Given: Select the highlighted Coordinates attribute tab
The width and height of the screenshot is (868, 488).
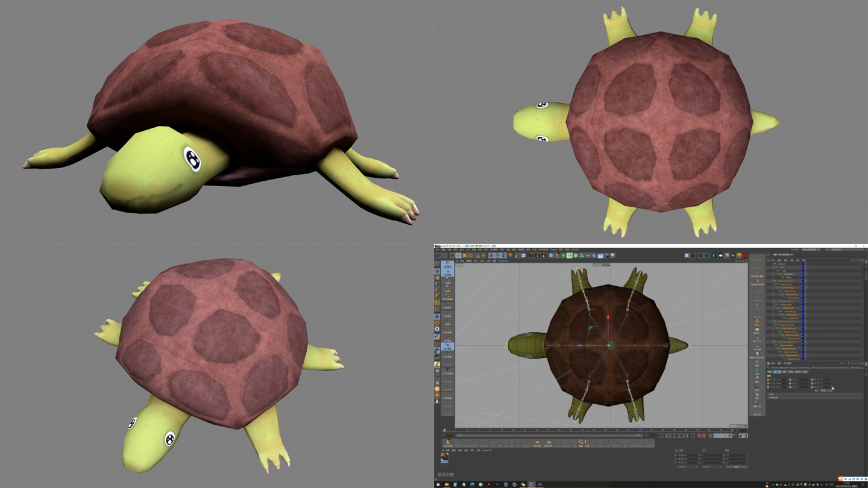Looking at the screenshot, I should click(777, 372).
